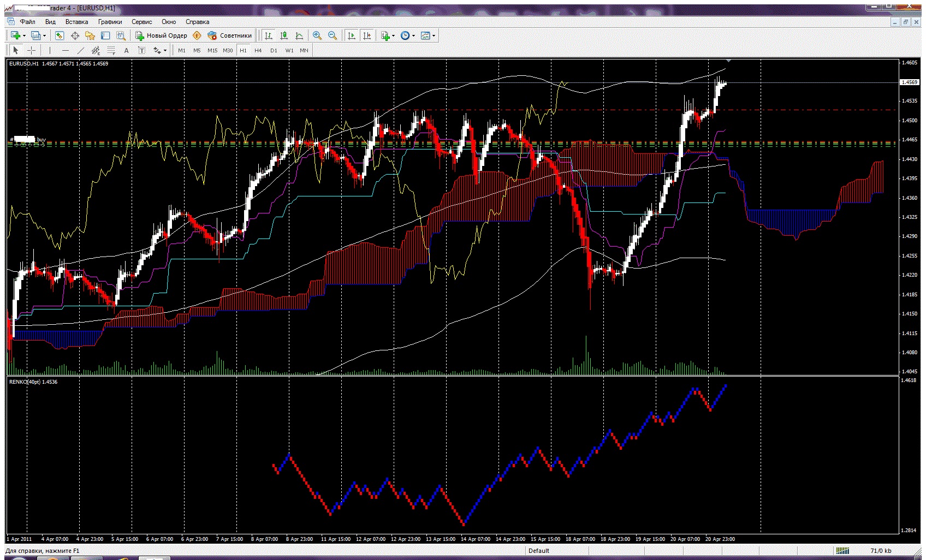926x560 pixels.
Task: Expand the Templates dropdown arrow
Action: [434, 36]
